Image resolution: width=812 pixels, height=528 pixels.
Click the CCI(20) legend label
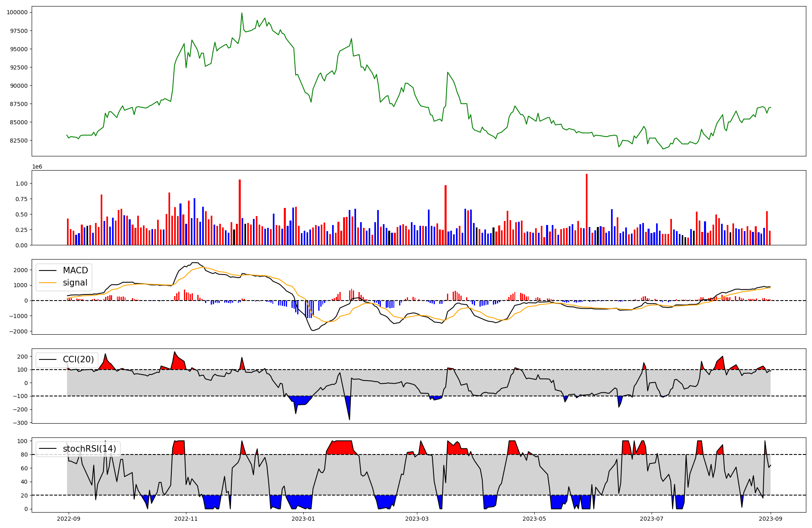tap(78, 359)
